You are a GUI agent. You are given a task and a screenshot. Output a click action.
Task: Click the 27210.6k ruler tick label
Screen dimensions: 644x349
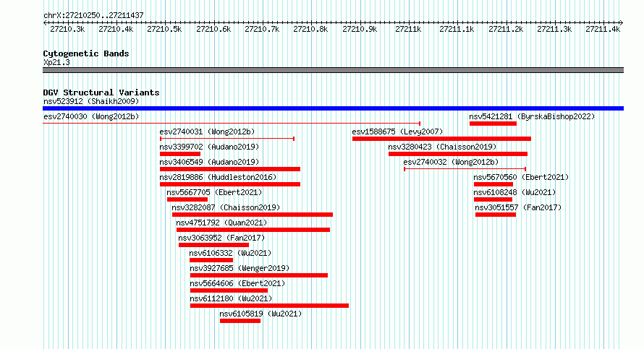pos(213,29)
